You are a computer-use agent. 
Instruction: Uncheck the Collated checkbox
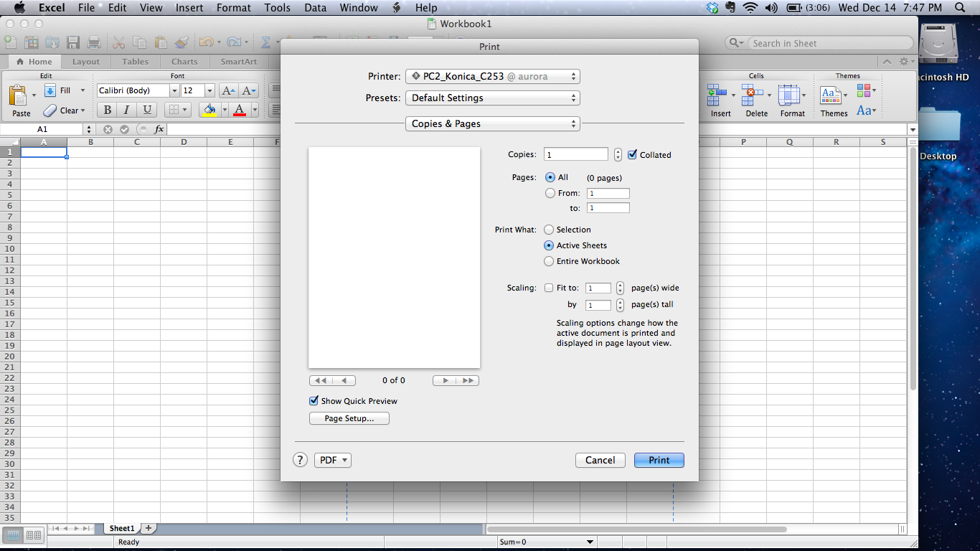632,154
